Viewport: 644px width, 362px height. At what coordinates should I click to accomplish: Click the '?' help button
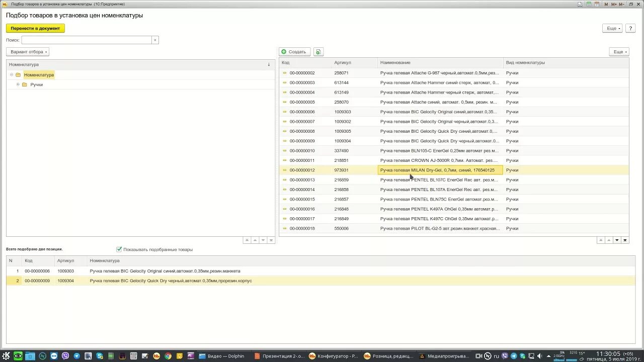630,28
